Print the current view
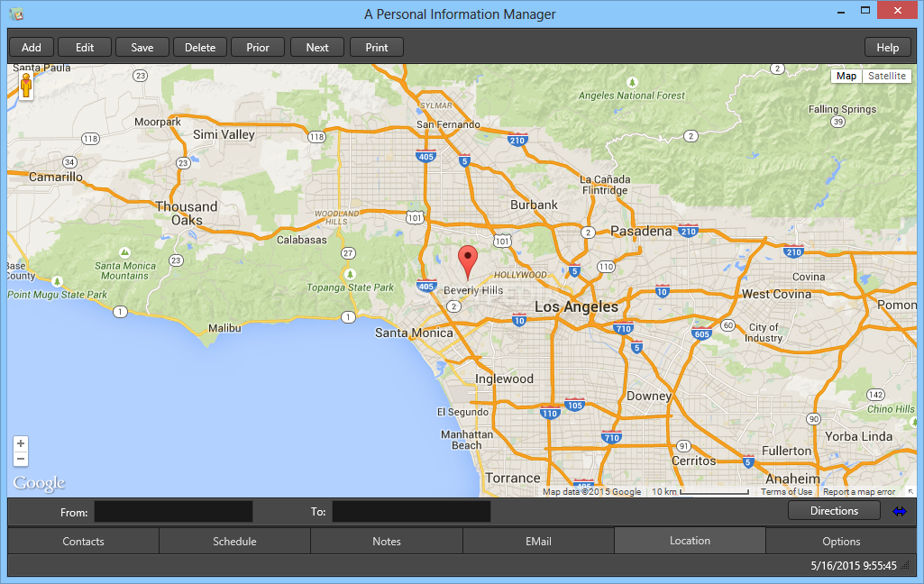924x584 pixels. 377,47
